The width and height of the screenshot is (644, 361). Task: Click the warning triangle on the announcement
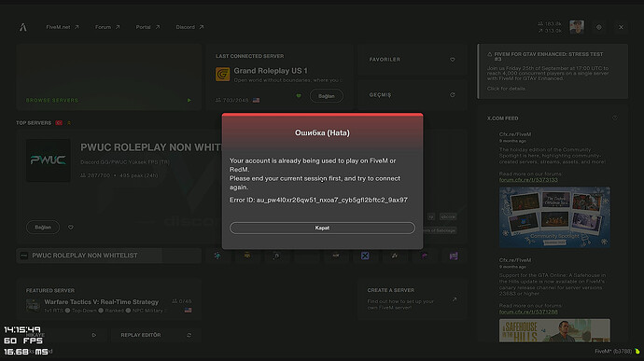click(x=490, y=54)
